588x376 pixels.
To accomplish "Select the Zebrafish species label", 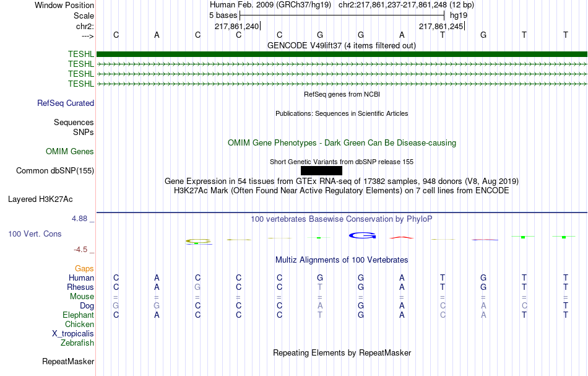I will click(x=77, y=343).
